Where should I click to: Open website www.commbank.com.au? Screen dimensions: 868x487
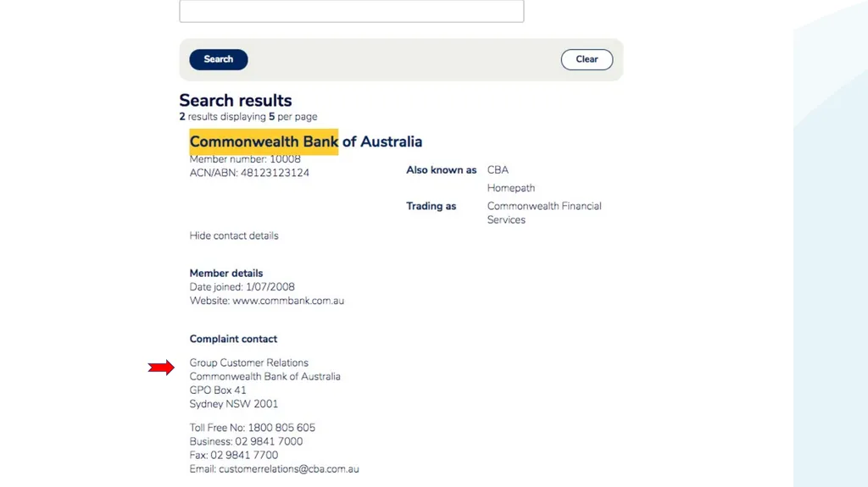288,301
